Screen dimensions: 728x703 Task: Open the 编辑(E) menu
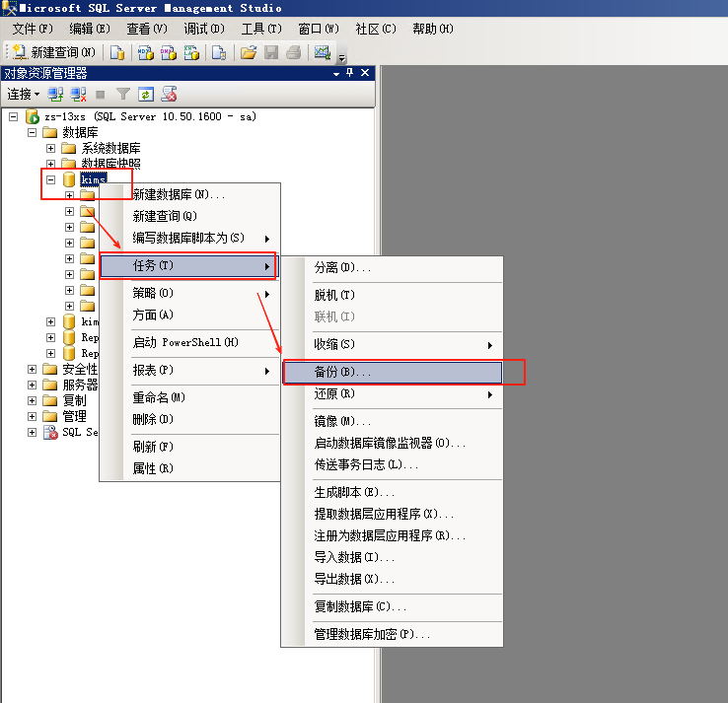click(x=90, y=29)
